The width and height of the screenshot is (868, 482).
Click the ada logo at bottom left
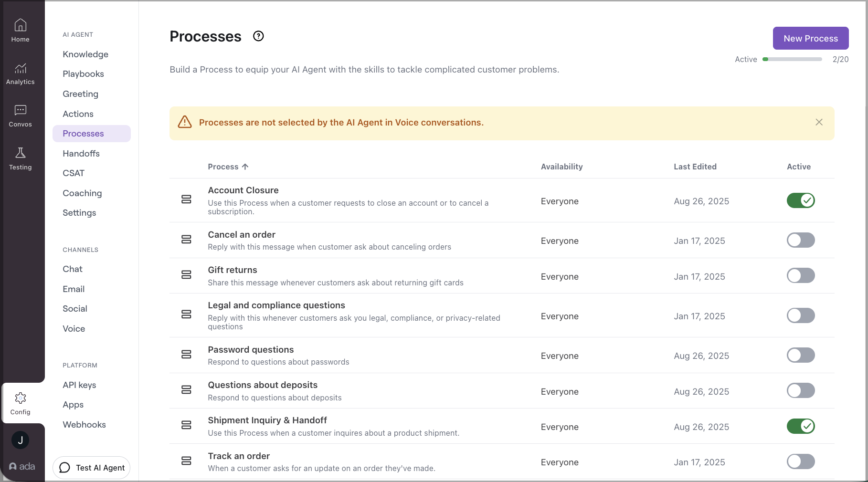21,466
